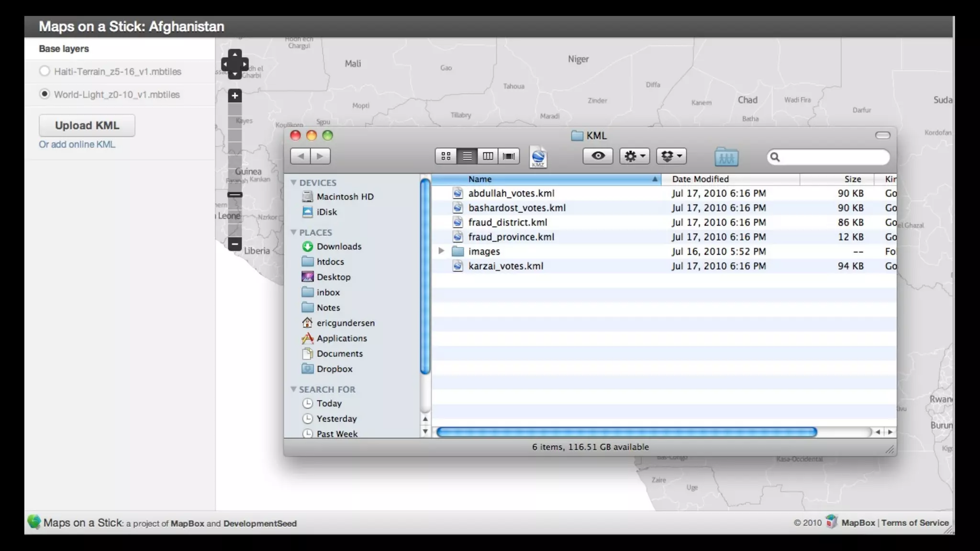Click the map zoom level slider handle
Image resolution: width=980 pixels, height=551 pixels.
click(x=234, y=195)
